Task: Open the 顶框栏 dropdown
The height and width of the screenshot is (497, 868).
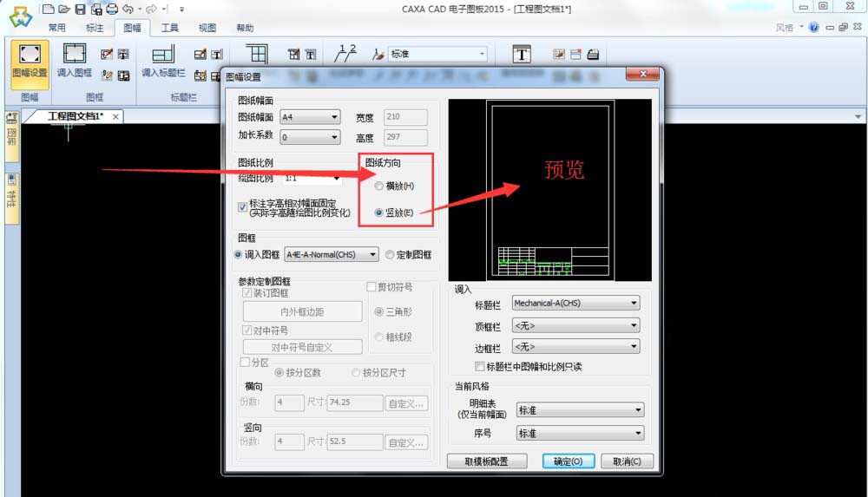Action: tap(575, 325)
